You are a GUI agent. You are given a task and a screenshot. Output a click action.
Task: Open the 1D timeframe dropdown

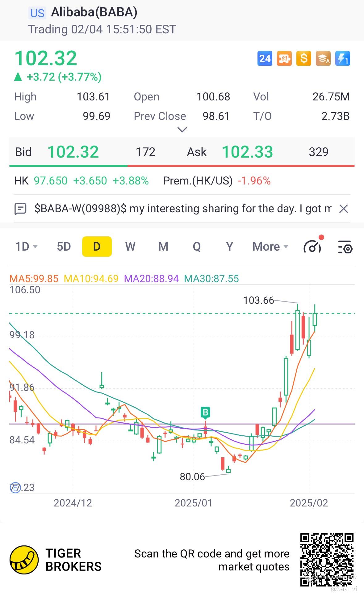pyautogui.click(x=27, y=247)
